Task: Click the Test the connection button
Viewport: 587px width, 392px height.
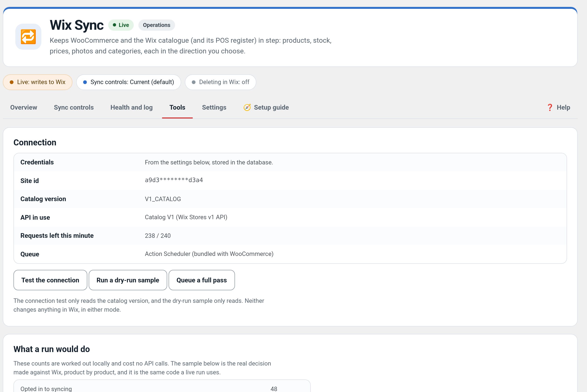Action: point(50,280)
